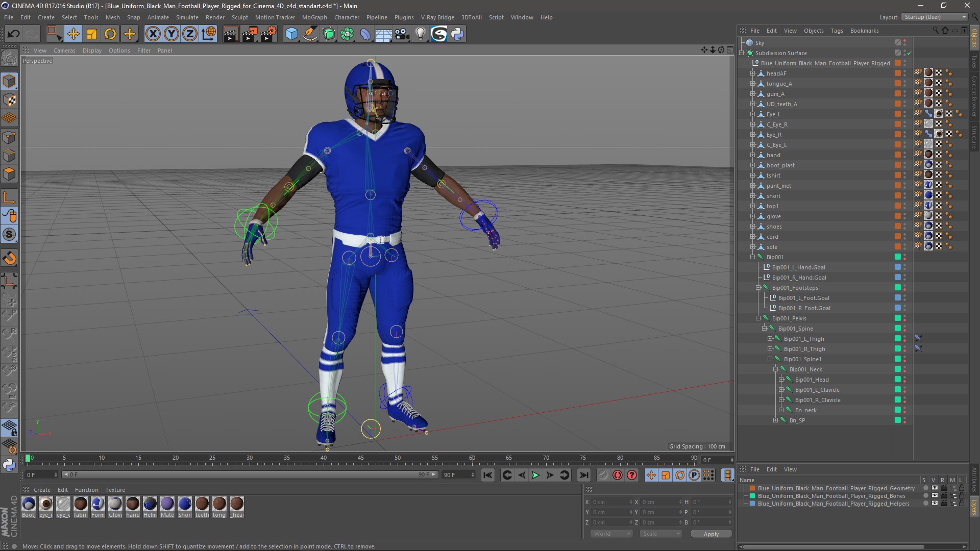Click the Render View clapperboard icon
Viewport: 980px width, 551px height.
231,34
